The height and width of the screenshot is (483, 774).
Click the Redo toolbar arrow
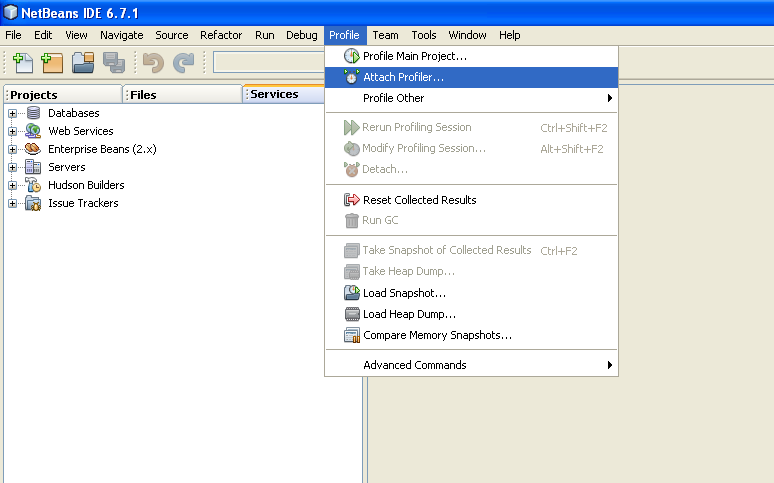[184, 63]
